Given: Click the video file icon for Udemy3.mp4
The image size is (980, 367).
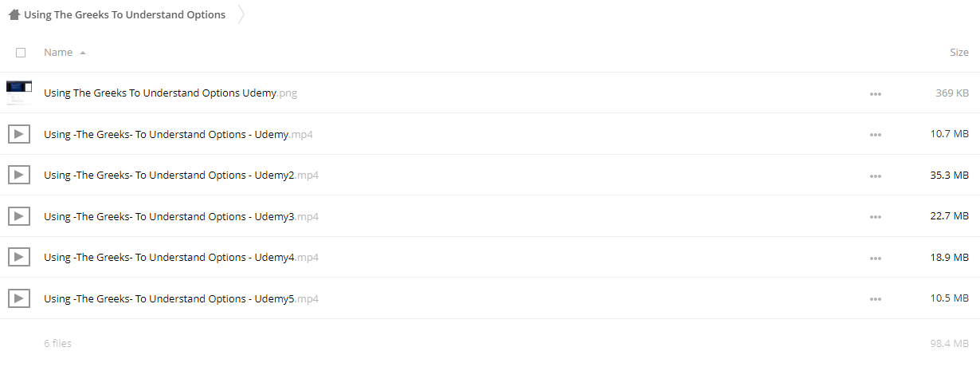Looking at the screenshot, I should coord(19,216).
